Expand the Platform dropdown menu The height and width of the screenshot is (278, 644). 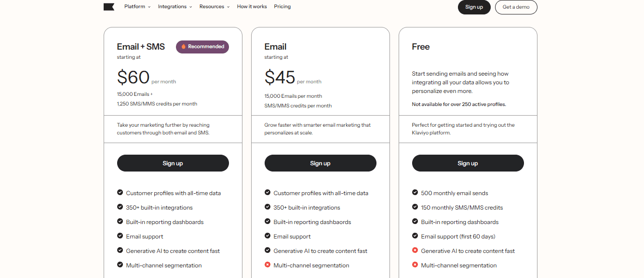tap(137, 7)
